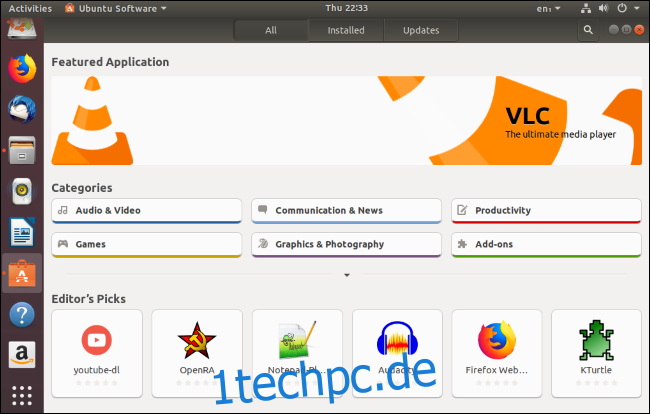Click the Firefox Web... app name
Screen dimensions: 650x414
[x=497, y=370]
